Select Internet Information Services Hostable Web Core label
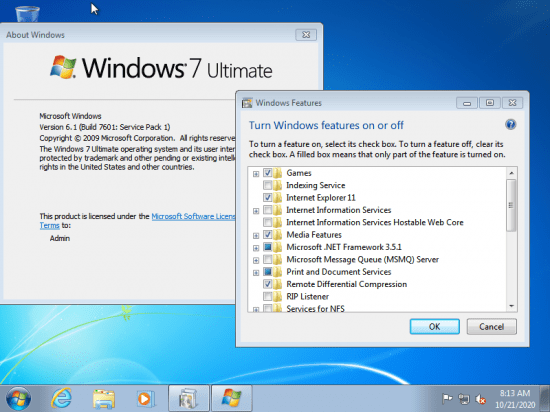The image size is (550, 412). coord(375,222)
